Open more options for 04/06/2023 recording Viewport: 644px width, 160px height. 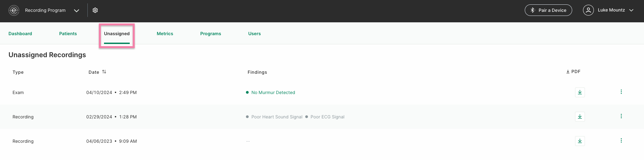point(621,141)
